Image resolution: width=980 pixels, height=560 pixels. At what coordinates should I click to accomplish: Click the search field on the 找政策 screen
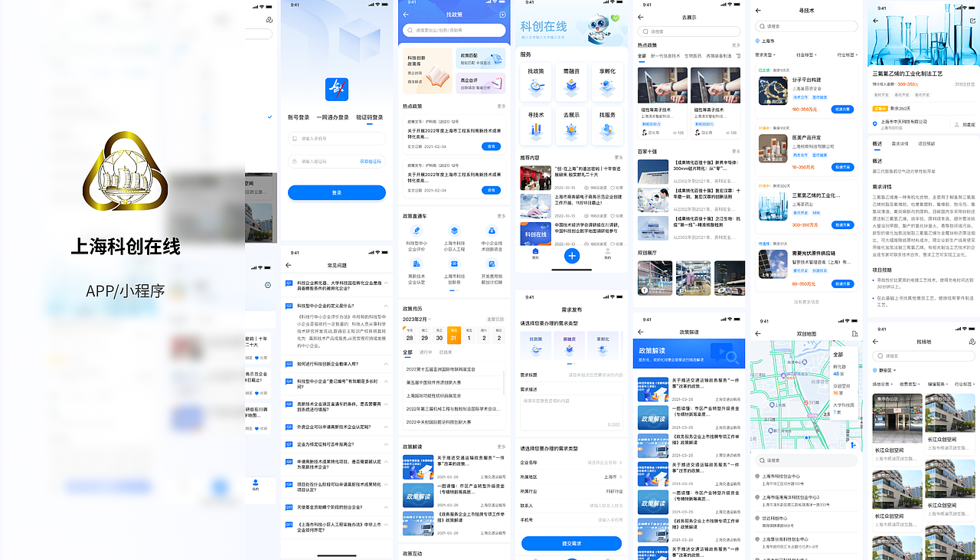pos(454,31)
